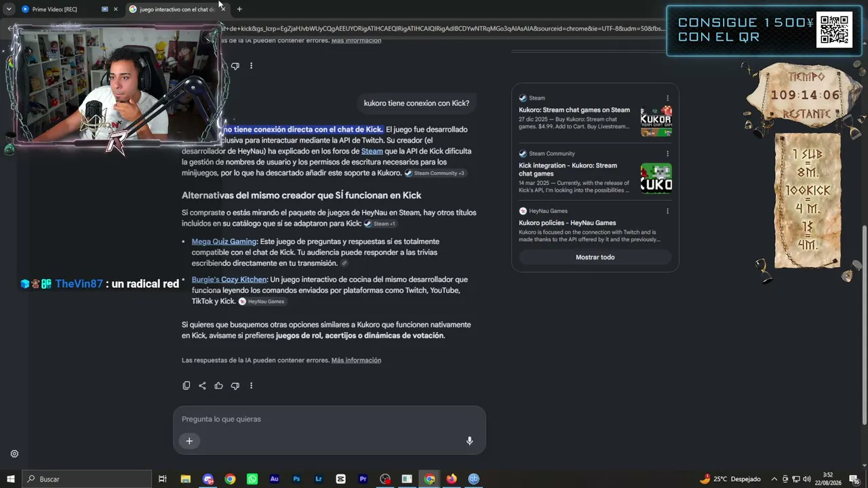Launch Photoshop from the taskbar

[x=296, y=479]
